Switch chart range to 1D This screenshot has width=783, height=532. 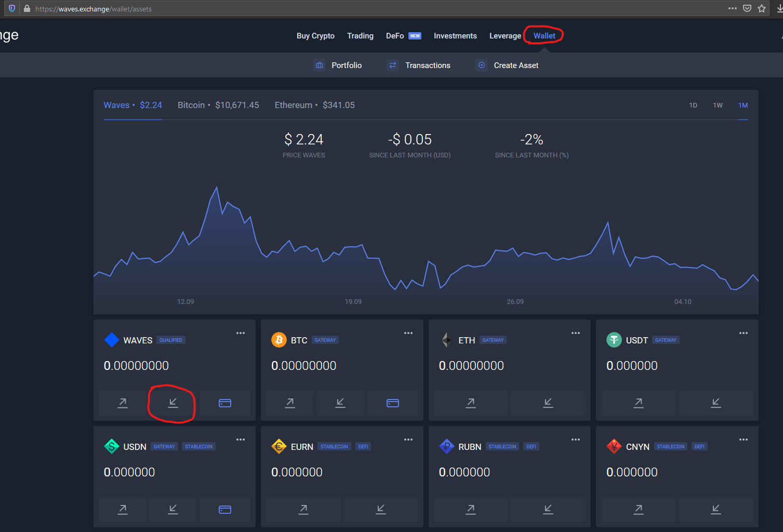[x=693, y=105]
